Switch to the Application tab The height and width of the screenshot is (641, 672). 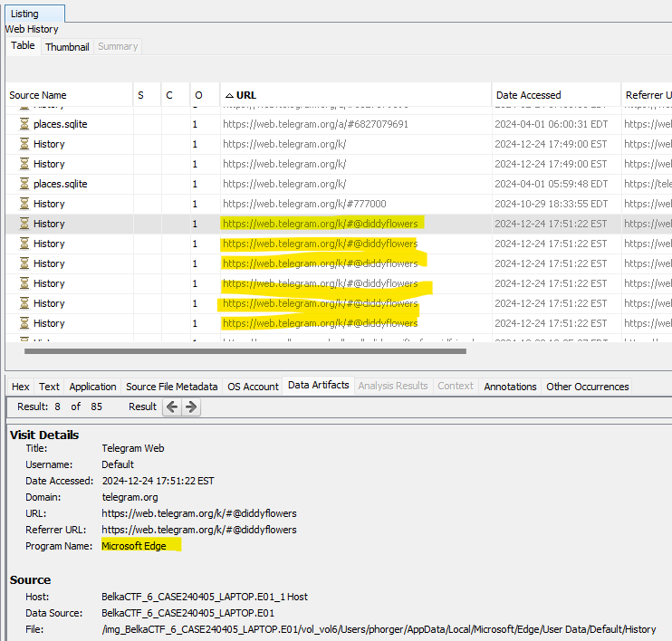pyautogui.click(x=92, y=387)
